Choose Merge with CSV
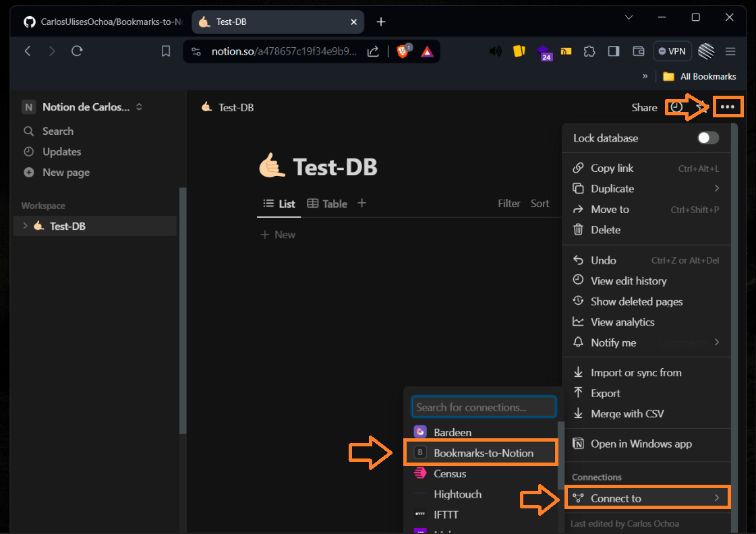The height and width of the screenshot is (534, 756). coord(646,413)
